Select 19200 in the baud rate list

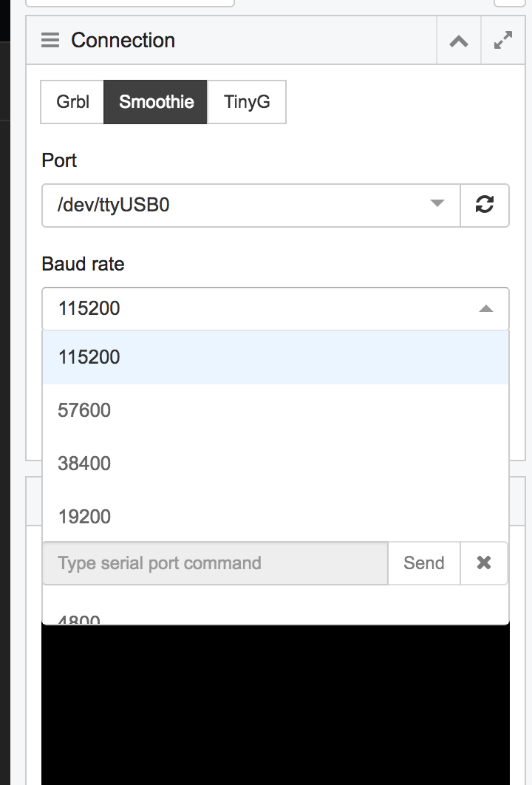275,517
